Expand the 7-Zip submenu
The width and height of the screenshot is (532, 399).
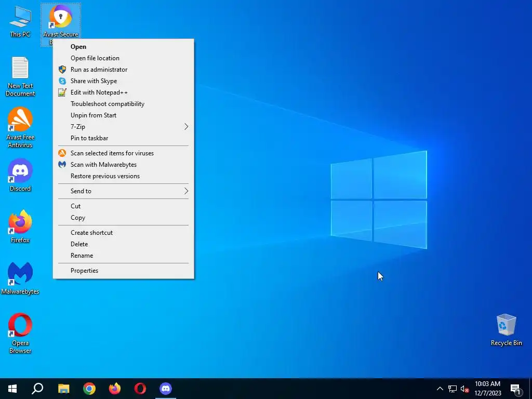coord(124,127)
